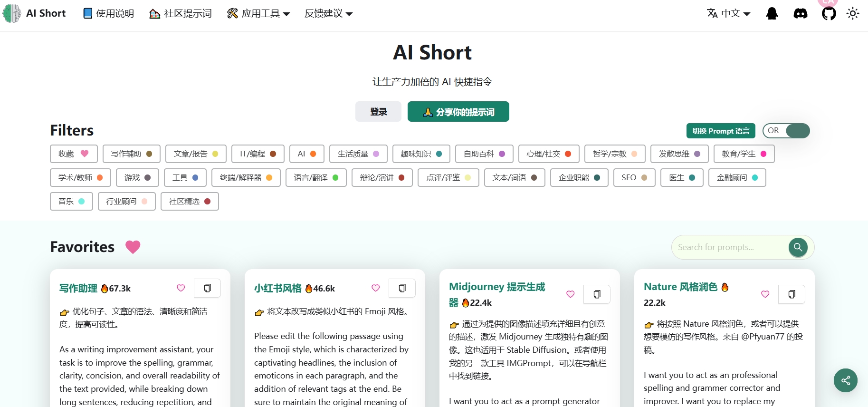Toggle the OR filter switch
This screenshot has height=407, width=868.
(786, 131)
